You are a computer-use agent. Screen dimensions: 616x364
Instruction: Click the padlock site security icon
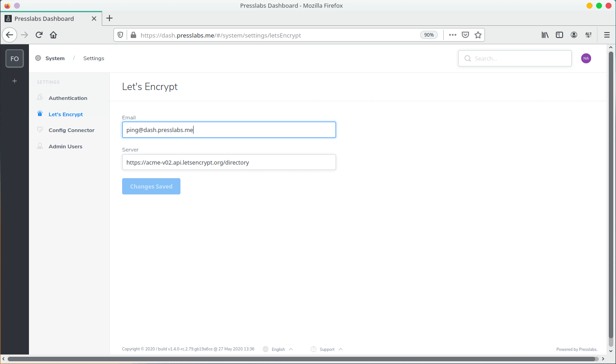click(x=133, y=35)
